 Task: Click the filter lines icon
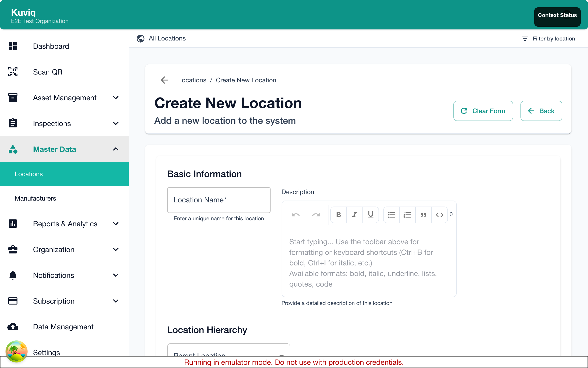pyautogui.click(x=525, y=39)
